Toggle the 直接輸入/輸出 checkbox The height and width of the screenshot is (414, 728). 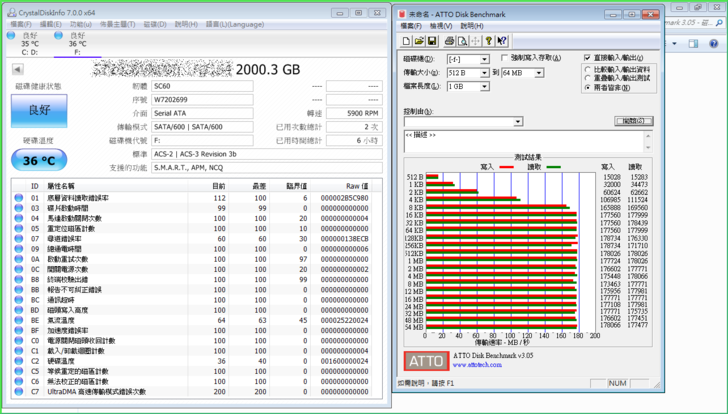[x=588, y=59]
